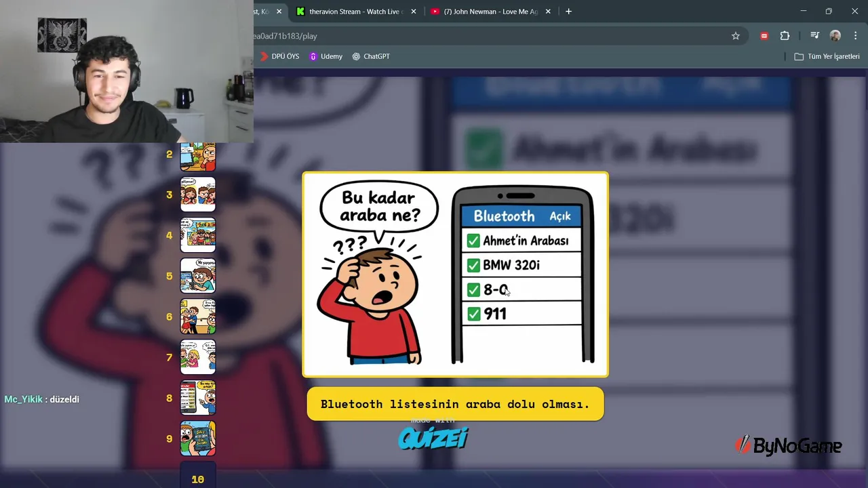
Task: Bookmark this page with the star icon
Action: coord(736,36)
